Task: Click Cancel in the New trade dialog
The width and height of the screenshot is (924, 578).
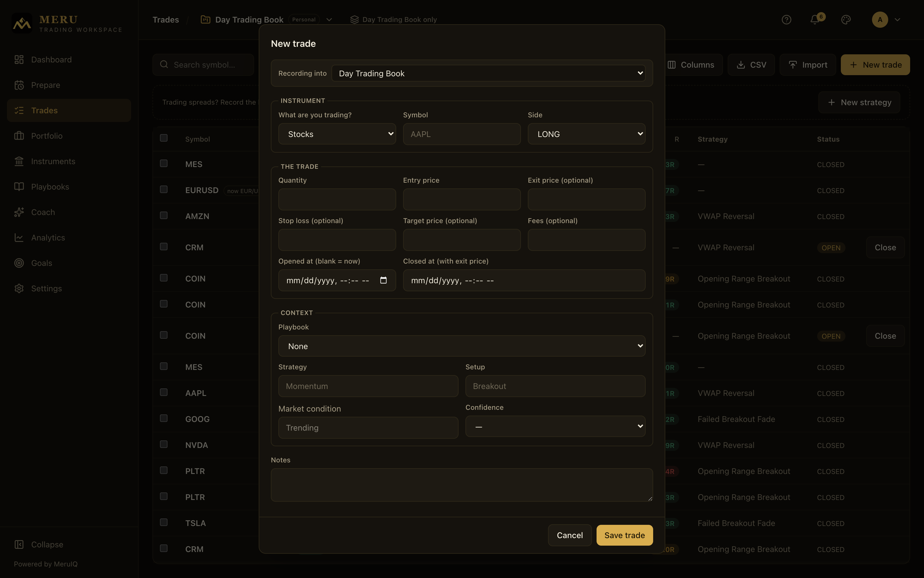Action: (x=570, y=535)
